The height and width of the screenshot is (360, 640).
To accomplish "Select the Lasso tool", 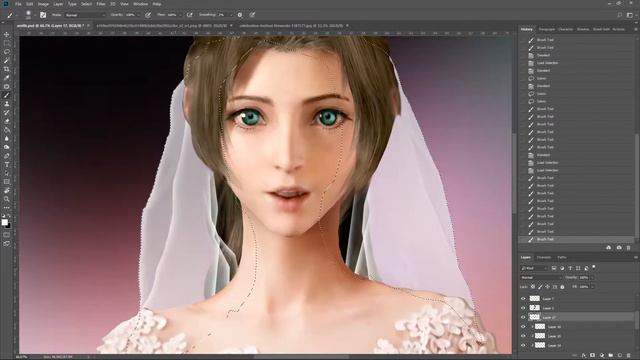I will 7,52.
